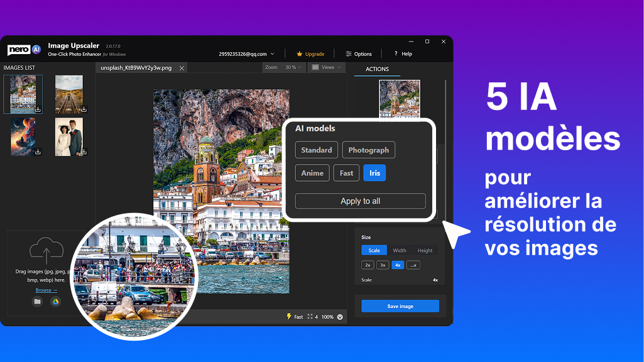
Task: Click the local folder import icon
Action: 38,302
